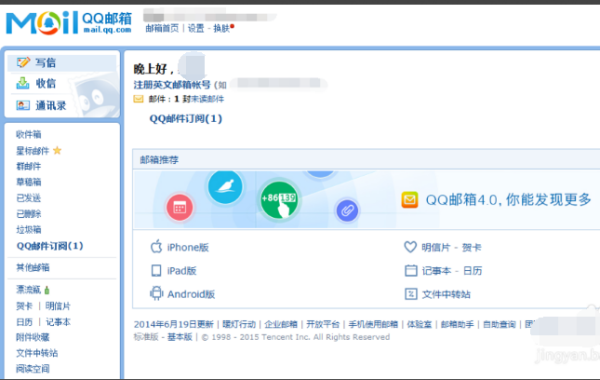Click the star icon beside 星标邮件
Viewport: 600px width, 380px height.
pos(57,150)
